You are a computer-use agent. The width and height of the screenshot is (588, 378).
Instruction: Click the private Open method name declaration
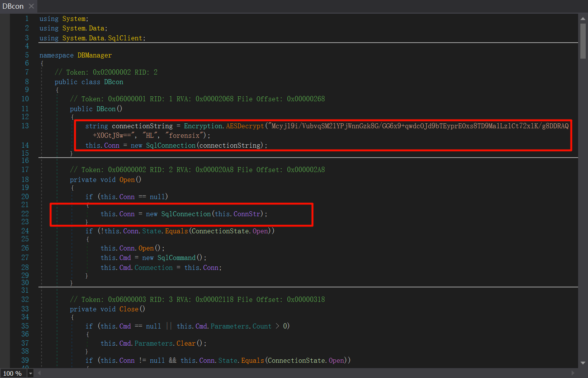click(x=127, y=180)
